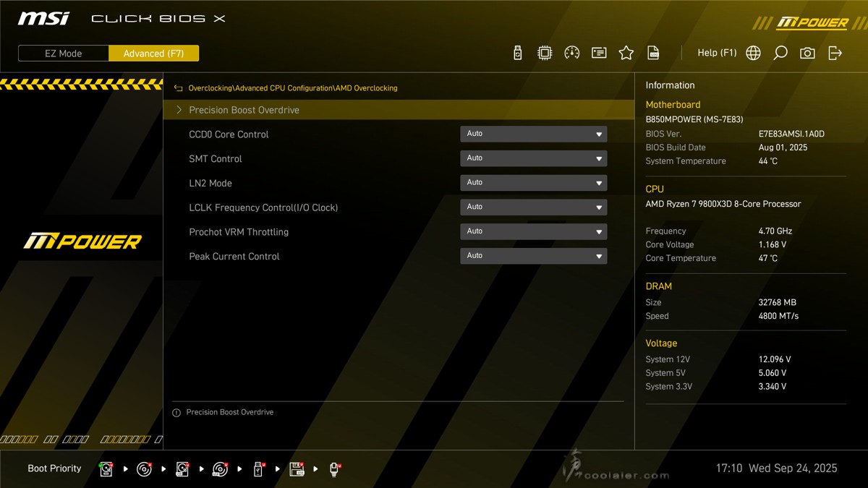Viewport: 868px width, 488px height.
Task: Click the CCD0 Core Control label
Action: (x=229, y=134)
